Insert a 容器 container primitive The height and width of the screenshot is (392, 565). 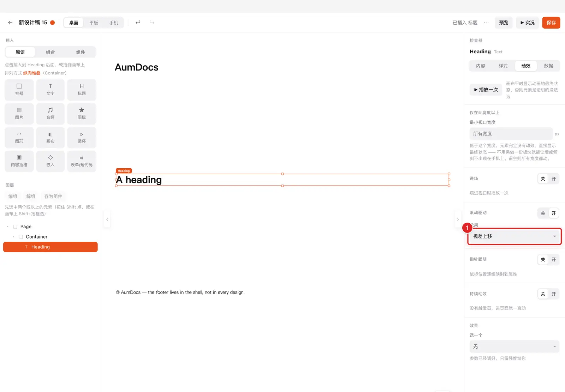coord(19,90)
